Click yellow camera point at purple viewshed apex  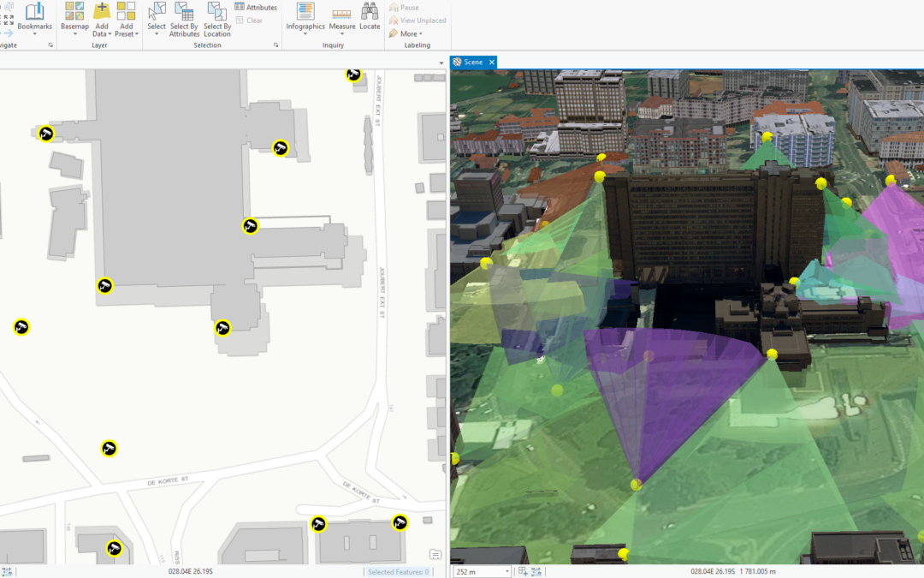[637, 485]
